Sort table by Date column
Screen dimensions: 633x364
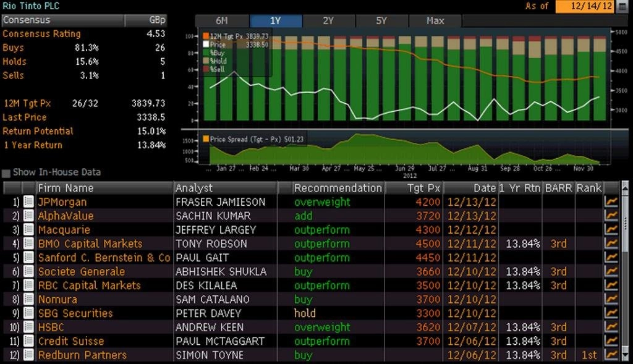coord(470,188)
